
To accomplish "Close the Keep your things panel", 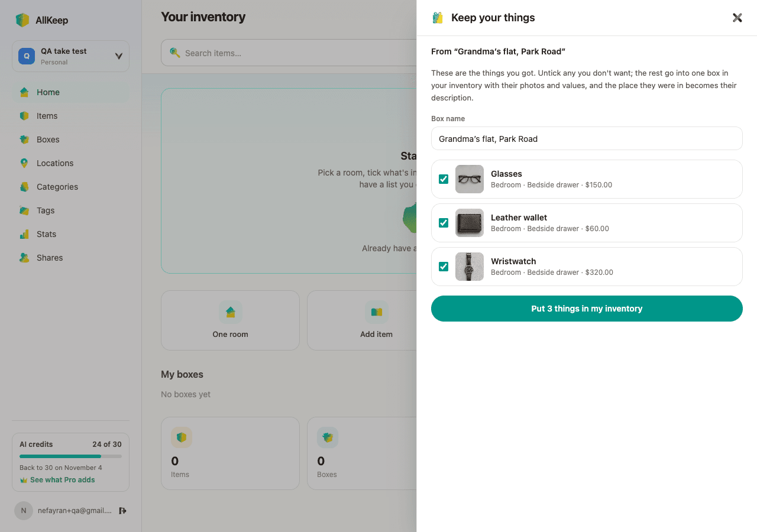I will tap(737, 18).
